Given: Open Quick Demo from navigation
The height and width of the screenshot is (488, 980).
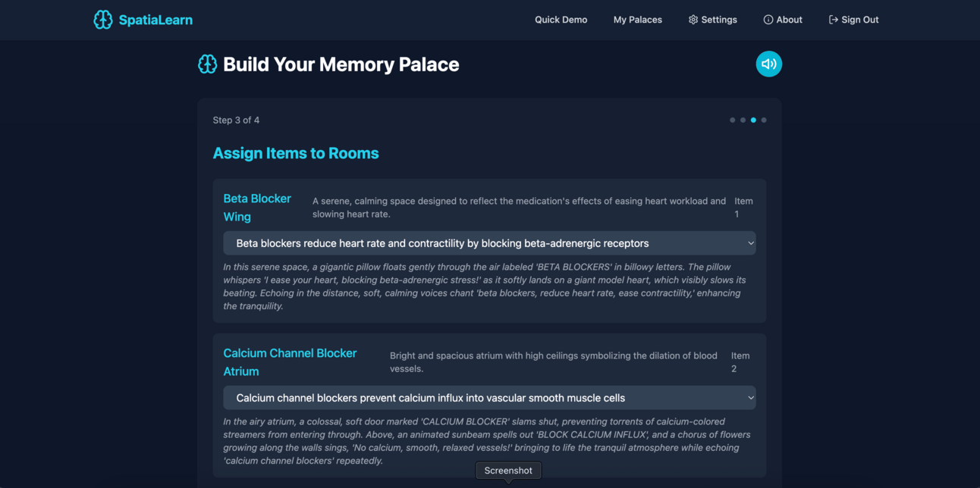Looking at the screenshot, I should point(561,20).
